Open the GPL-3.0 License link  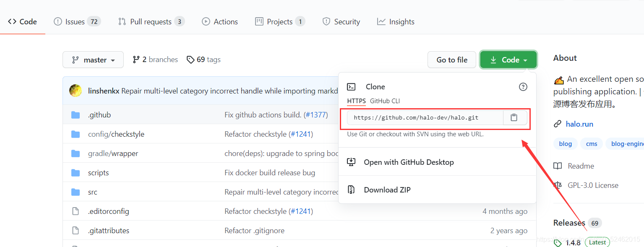(593, 185)
